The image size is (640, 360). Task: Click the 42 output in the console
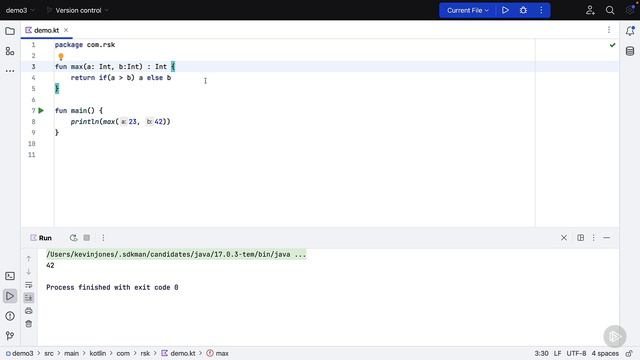tap(50, 265)
